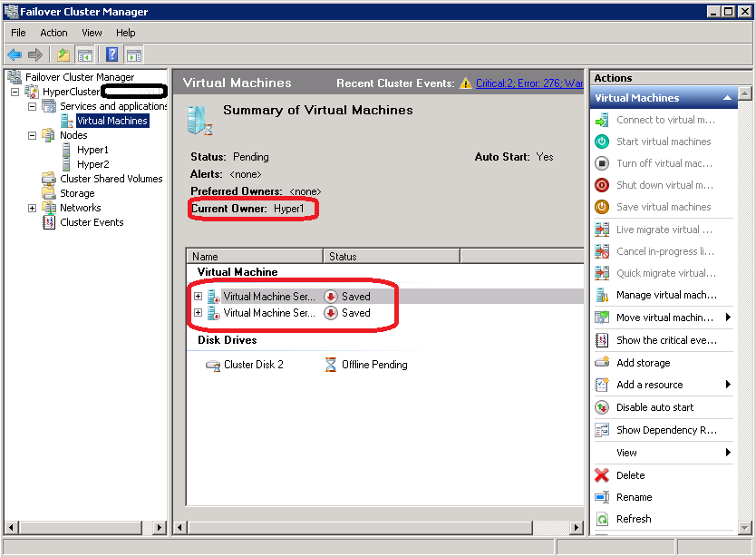
Task: Click the red Delete icon in Actions
Action: (x=602, y=475)
